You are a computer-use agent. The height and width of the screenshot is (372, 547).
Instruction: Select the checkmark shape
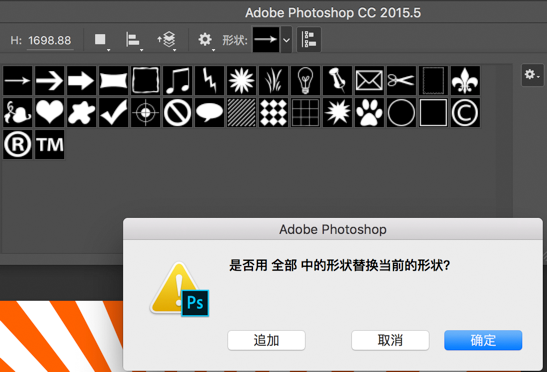(114, 112)
